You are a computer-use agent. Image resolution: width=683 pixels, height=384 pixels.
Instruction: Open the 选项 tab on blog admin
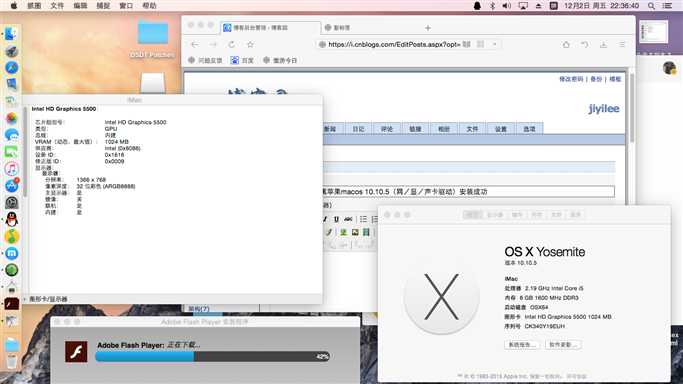coord(529,129)
